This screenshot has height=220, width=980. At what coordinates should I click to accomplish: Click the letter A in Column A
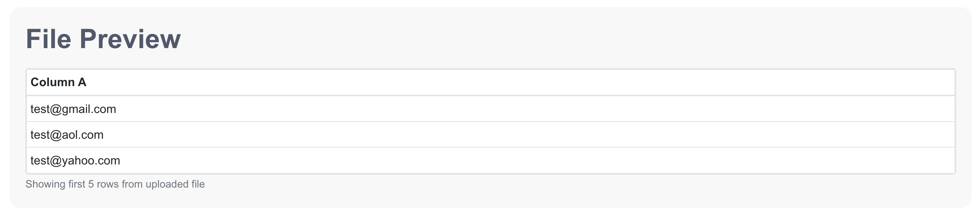[82, 82]
